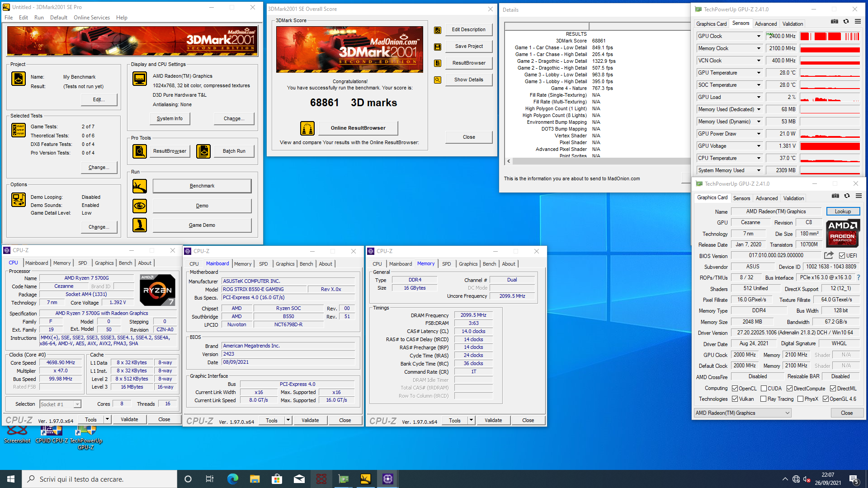Screen dimensions: 868x488
Task: Take screenshot via GPU-Z Sensors camera icon
Action: tap(835, 21)
